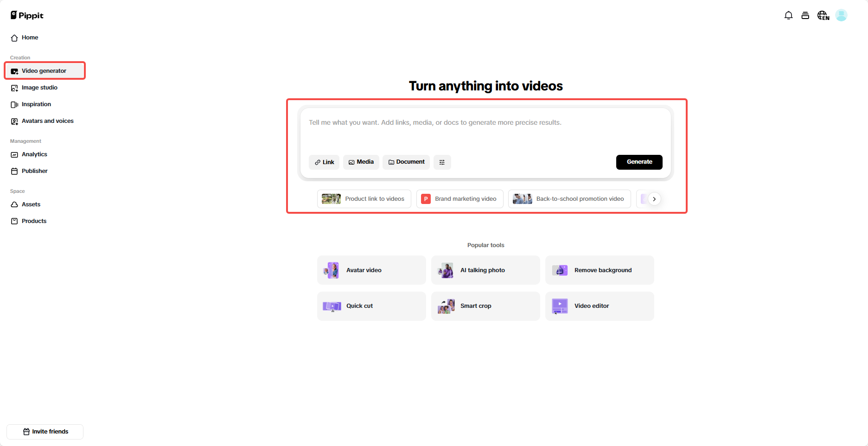The height and width of the screenshot is (446, 868).
Task: Go to the Analytics page
Action: (34, 154)
